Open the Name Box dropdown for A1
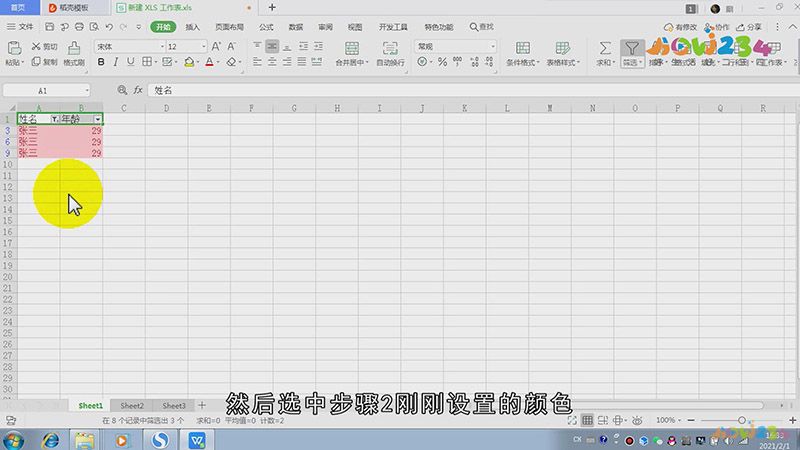Viewport: 800px width, 450px height. (x=87, y=90)
